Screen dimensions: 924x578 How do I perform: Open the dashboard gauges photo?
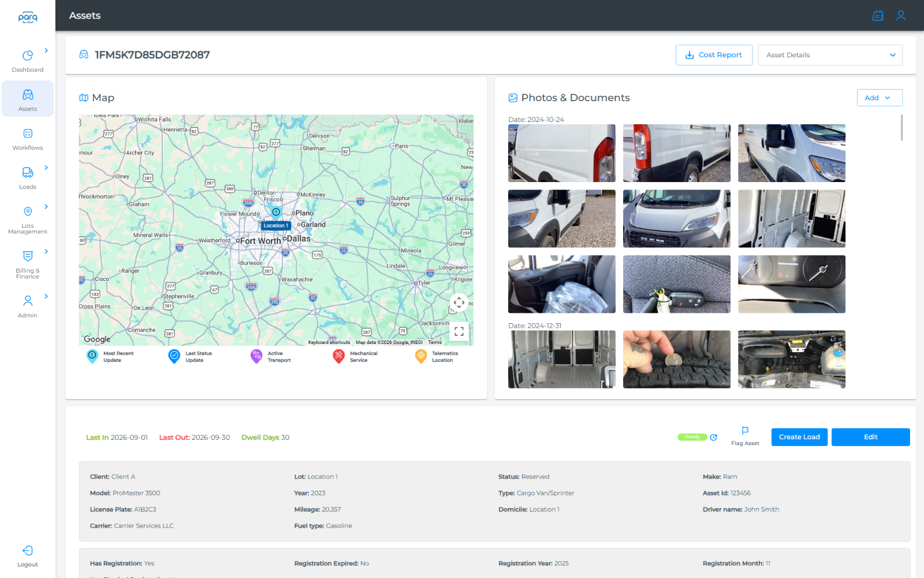pyautogui.click(x=792, y=284)
